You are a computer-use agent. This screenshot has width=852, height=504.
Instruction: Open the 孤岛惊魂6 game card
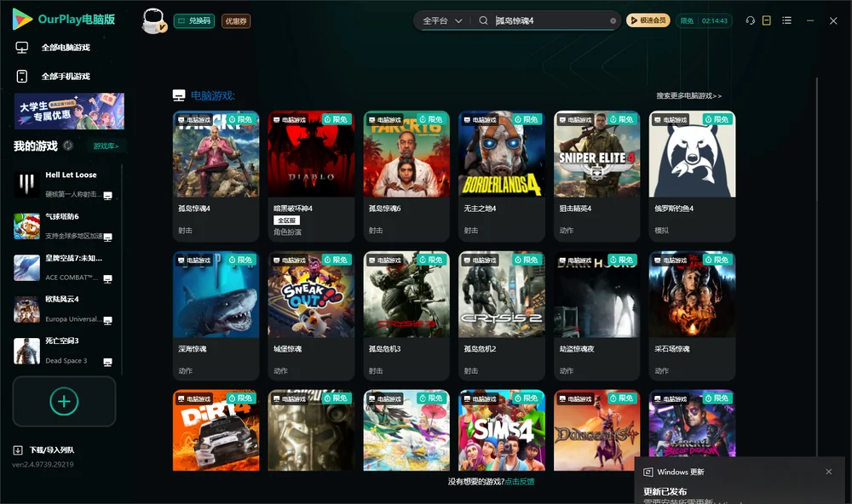406,176
